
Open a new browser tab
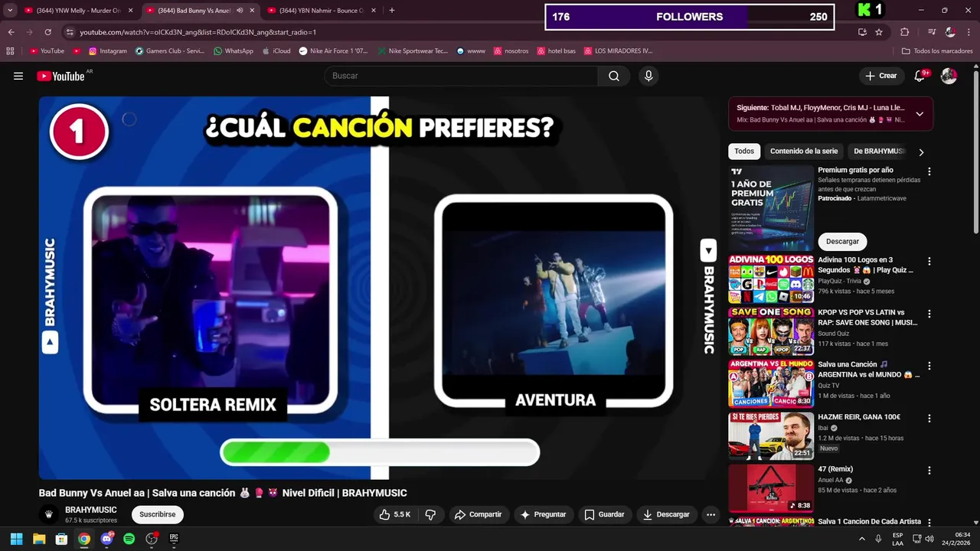392,11
